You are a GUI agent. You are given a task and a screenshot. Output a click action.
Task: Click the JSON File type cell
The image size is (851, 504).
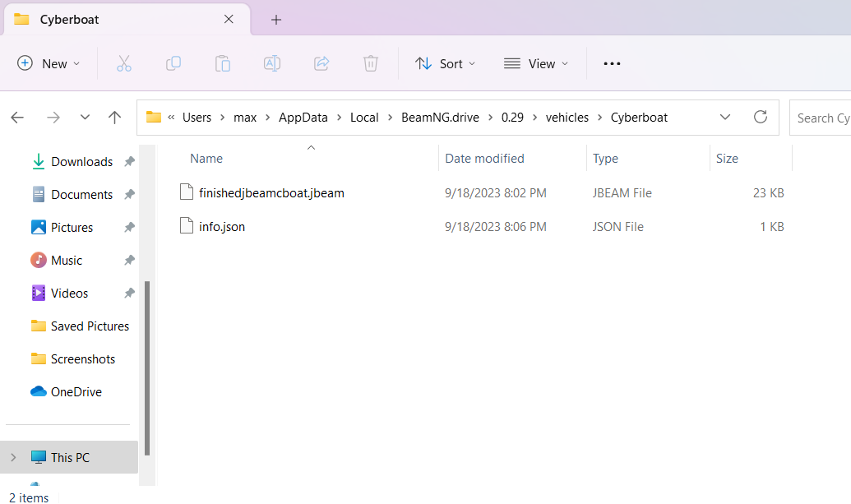click(617, 226)
